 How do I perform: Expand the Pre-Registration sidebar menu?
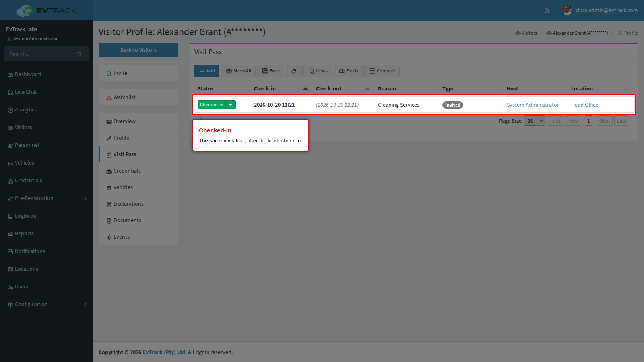point(46,198)
